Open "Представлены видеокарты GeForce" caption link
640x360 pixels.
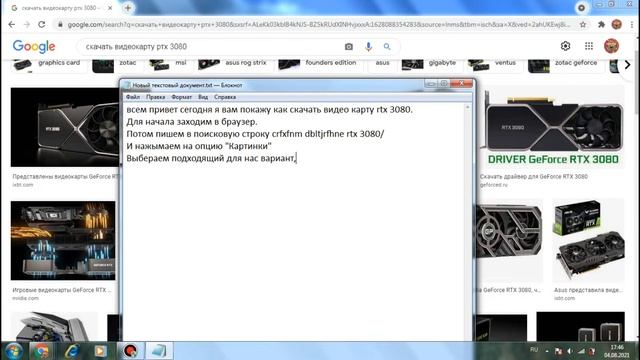click(65, 176)
